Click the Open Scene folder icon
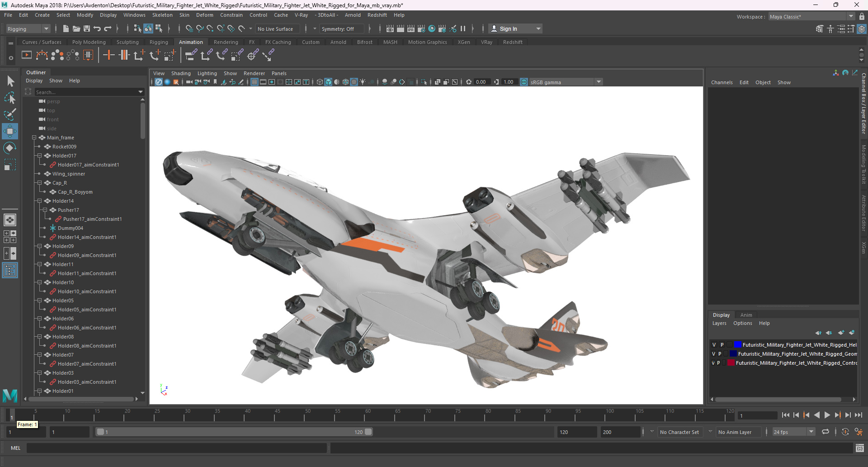Screen dimensions: 868x467 pos(76,29)
